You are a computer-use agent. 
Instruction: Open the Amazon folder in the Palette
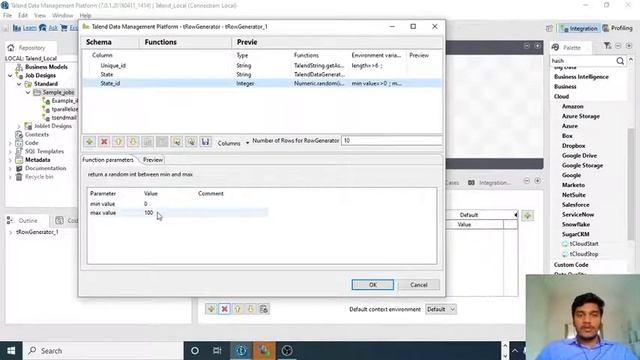tap(573, 106)
